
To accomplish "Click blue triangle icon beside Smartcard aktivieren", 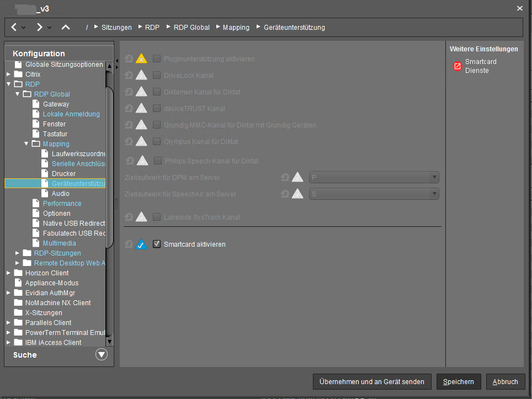I will click(x=142, y=244).
